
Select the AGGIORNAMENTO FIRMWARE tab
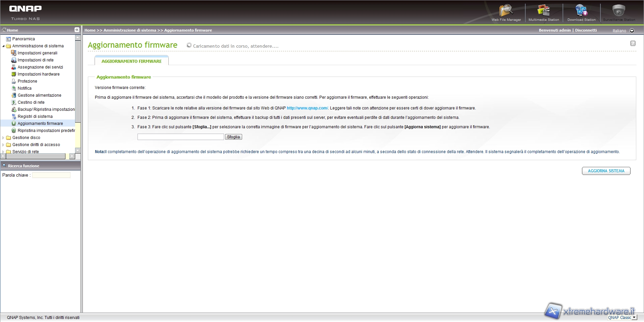pyautogui.click(x=131, y=61)
